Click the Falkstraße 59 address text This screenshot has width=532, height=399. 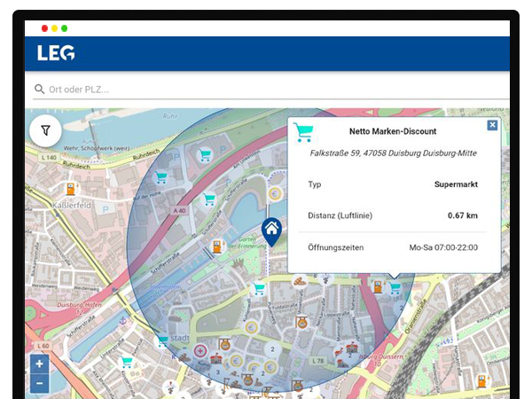[x=393, y=153]
